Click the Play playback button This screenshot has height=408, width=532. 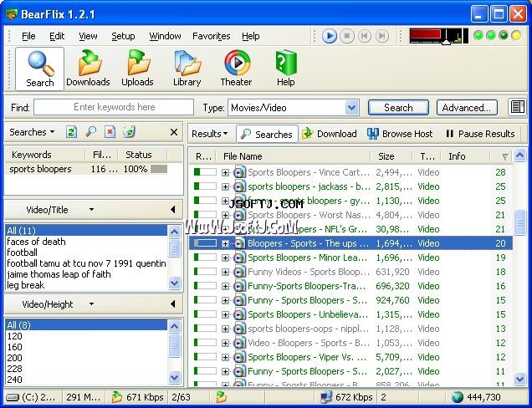coord(329,36)
